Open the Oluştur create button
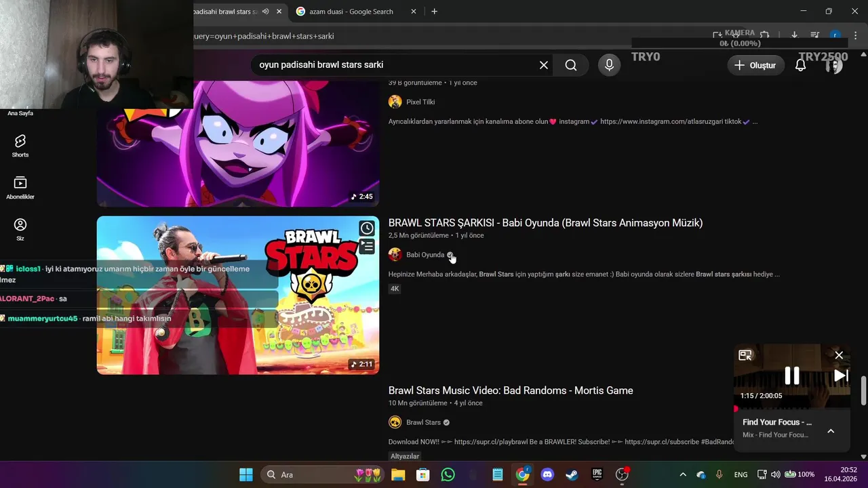This screenshot has height=488, width=868. click(x=755, y=65)
